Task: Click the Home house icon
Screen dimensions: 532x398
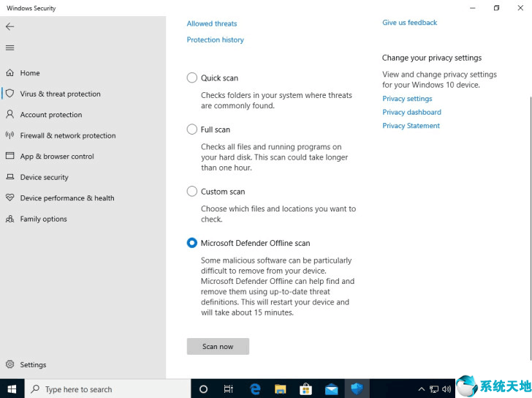Action: [10, 72]
